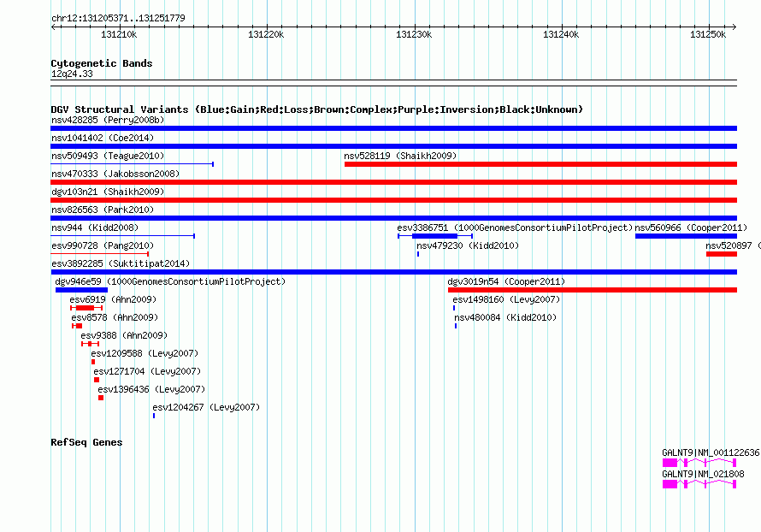Open esv1271704 (Levy2007) label

[x=147, y=371]
